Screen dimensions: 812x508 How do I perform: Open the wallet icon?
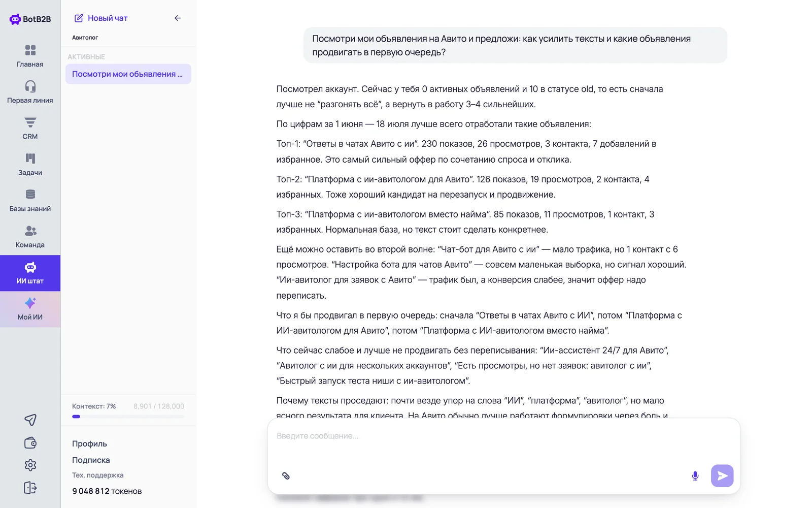pyautogui.click(x=30, y=442)
